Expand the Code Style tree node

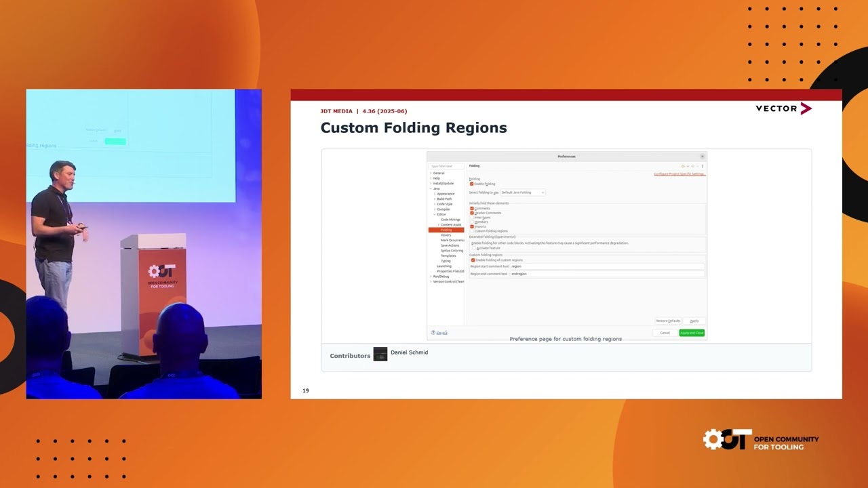point(435,204)
